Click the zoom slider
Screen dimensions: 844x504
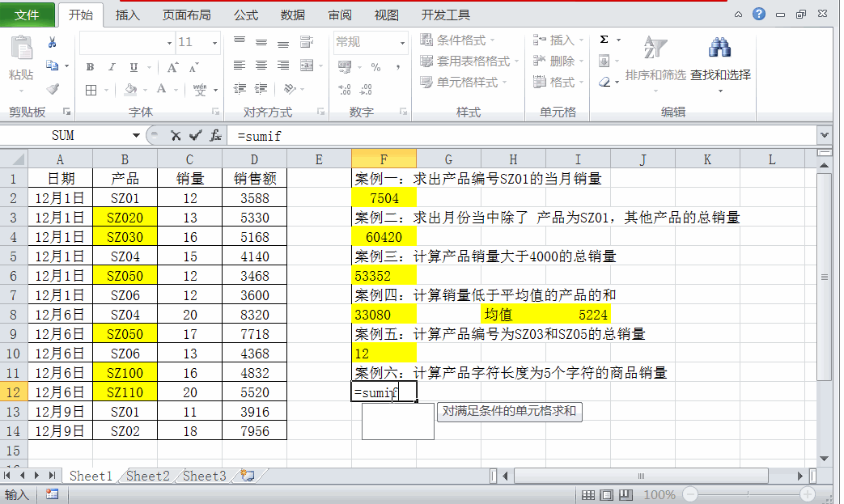point(748,494)
